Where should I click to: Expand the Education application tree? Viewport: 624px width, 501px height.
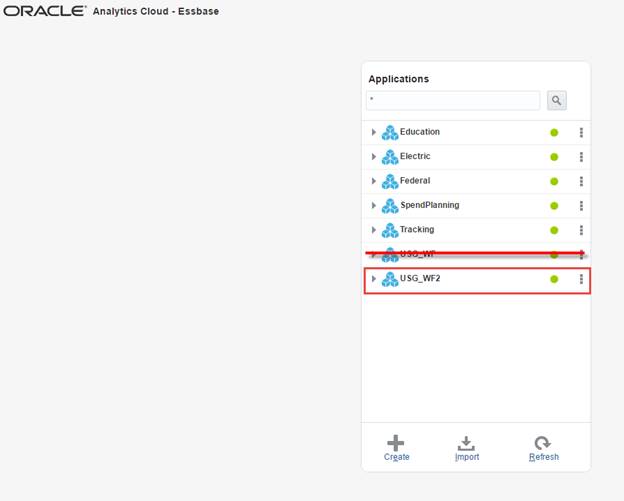(373, 133)
